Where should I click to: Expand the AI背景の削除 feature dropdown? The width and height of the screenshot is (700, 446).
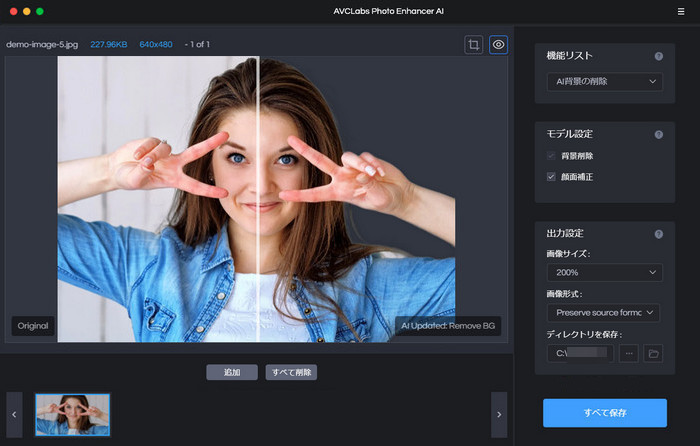(604, 82)
